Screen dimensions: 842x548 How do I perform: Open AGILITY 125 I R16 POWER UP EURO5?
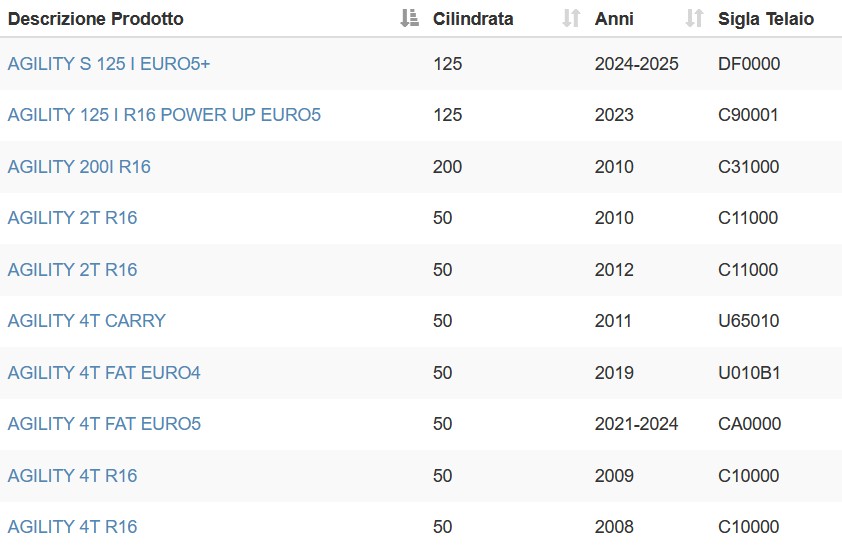164,115
